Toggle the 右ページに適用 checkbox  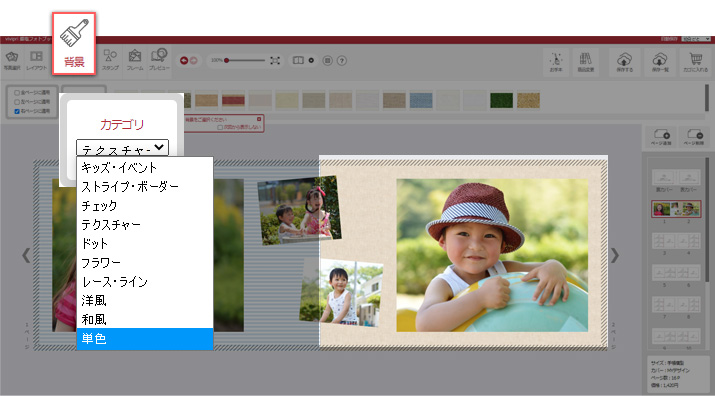tap(17, 111)
